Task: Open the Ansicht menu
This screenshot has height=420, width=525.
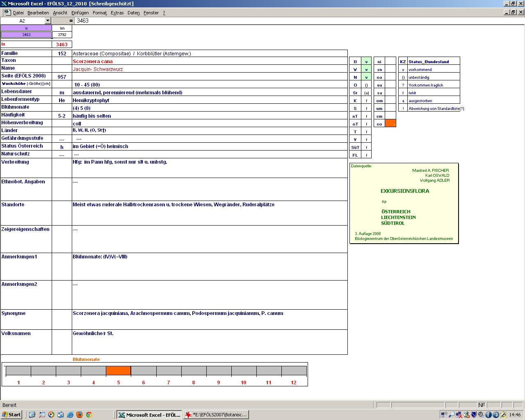Action: coord(60,13)
